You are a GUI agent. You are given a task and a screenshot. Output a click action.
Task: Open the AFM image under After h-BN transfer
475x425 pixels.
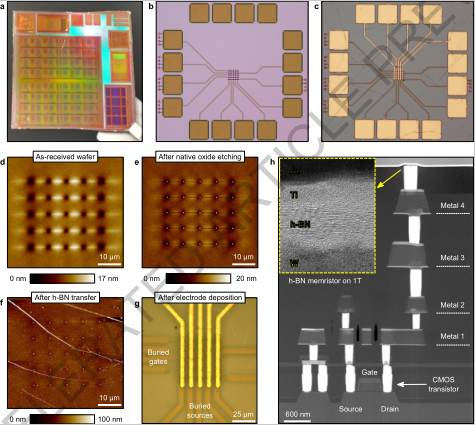66,353
